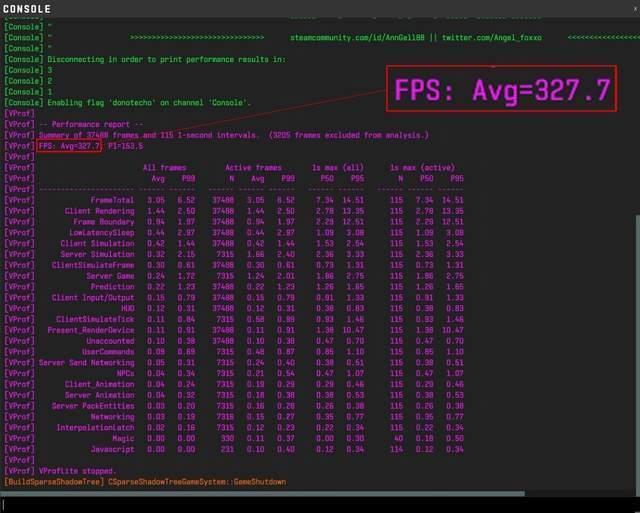Screen dimensions: 640x513
Task: Click the LowLatencySleep row label
Action: pyautogui.click(x=102, y=233)
